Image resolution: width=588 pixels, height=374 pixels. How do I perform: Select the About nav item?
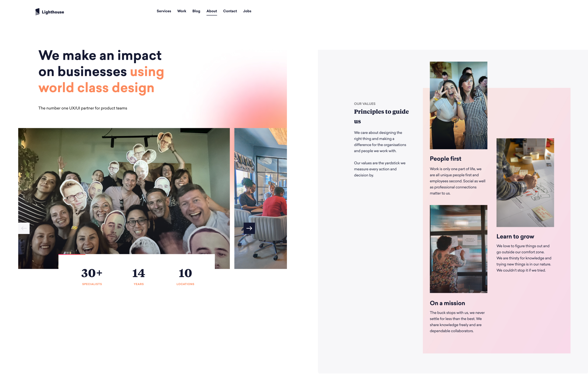pyautogui.click(x=211, y=11)
